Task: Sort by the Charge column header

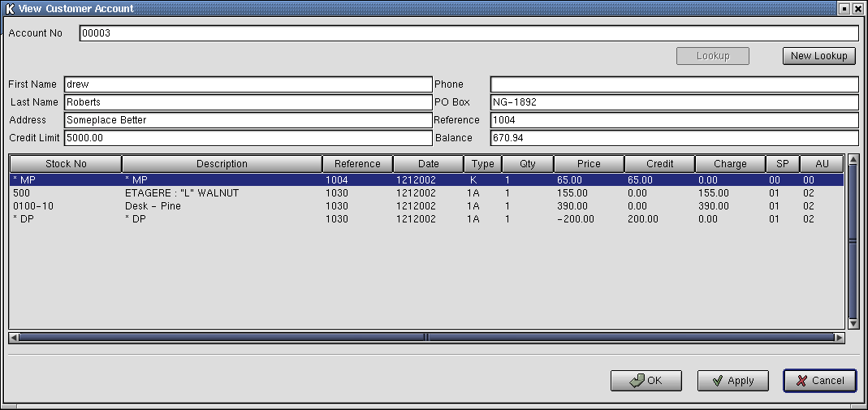Action: 730,164
